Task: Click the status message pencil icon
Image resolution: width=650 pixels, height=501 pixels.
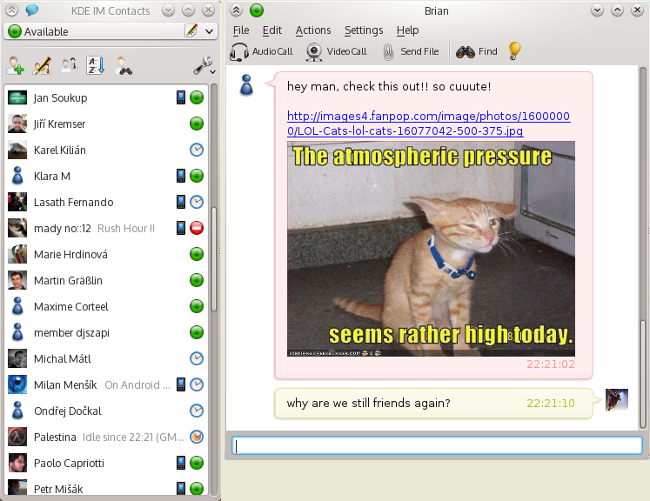Action: 191,31
